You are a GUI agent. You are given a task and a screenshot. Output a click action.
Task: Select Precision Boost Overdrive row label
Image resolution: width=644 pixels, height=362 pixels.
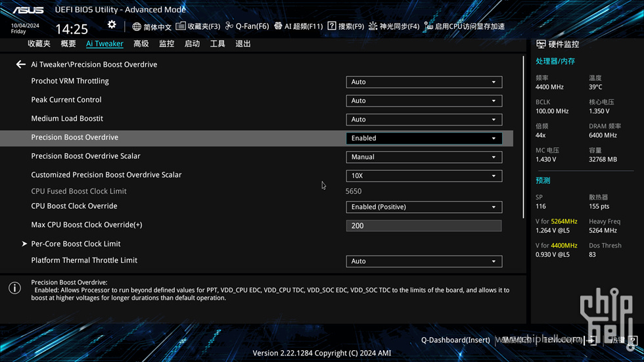75,137
